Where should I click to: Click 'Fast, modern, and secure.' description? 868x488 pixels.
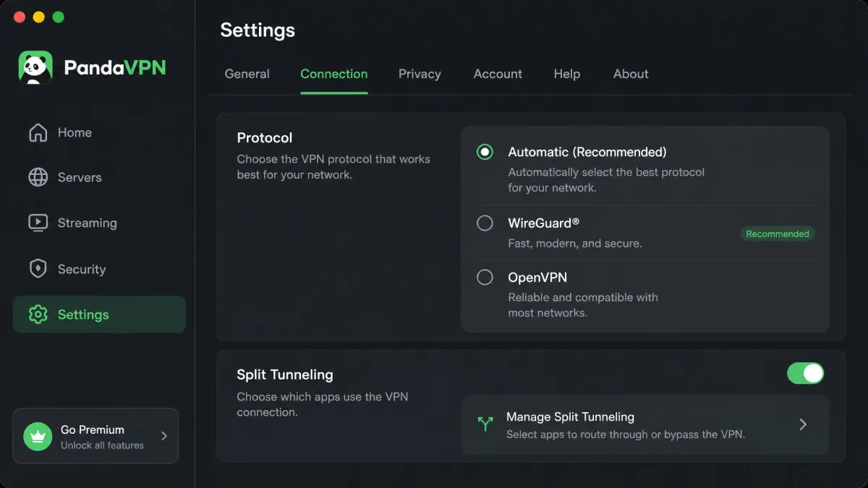[575, 244]
